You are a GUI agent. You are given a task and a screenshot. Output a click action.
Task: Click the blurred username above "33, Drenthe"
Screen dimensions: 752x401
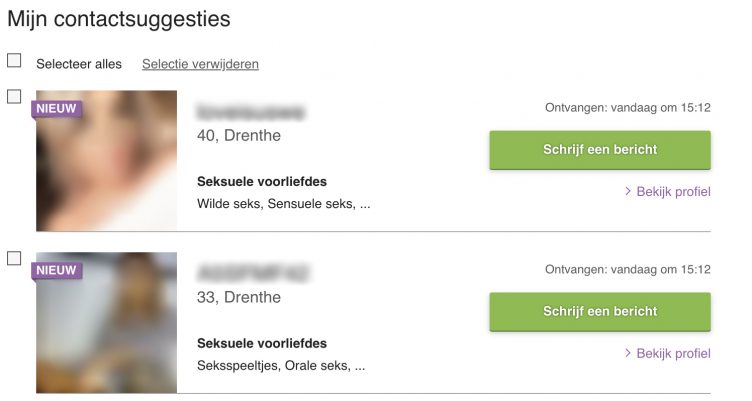[253, 272]
